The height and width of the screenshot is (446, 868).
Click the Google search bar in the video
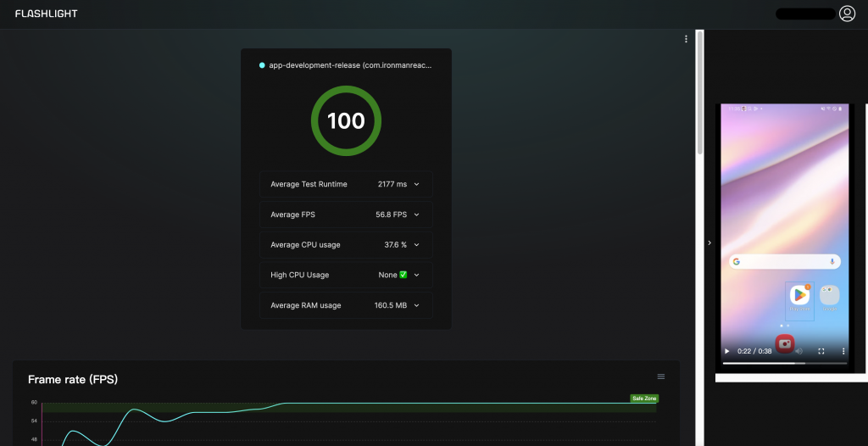click(785, 261)
